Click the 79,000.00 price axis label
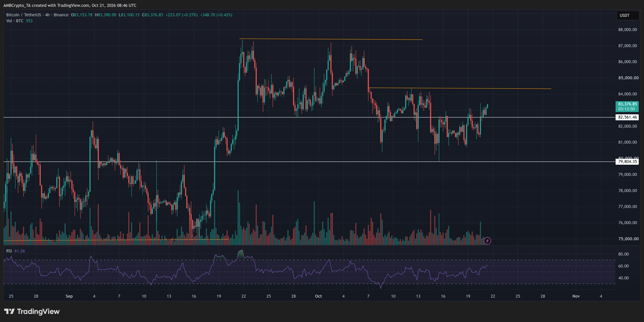Viewport: 644px width, 322px height. (x=628, y=174)
